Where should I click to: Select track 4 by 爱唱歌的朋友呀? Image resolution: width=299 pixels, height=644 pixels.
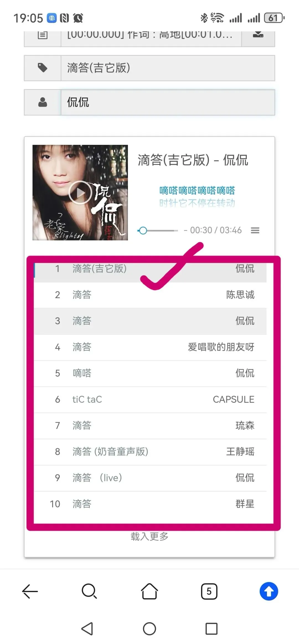pyautogui.click(x=150, y=347)
